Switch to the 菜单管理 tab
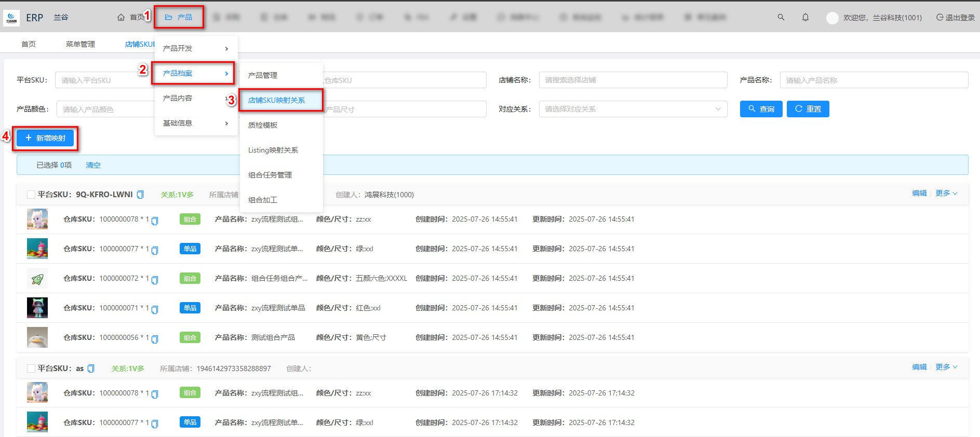This screenshot has width=980, height=437. [x=80, y=44]
